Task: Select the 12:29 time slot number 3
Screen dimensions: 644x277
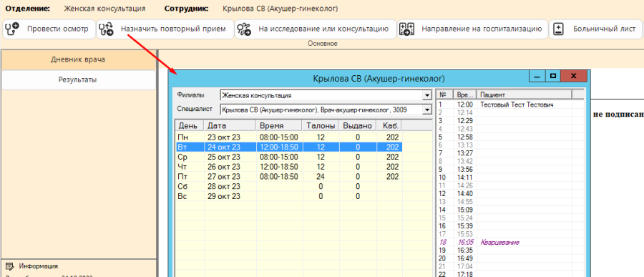Action: click(509, 120)
